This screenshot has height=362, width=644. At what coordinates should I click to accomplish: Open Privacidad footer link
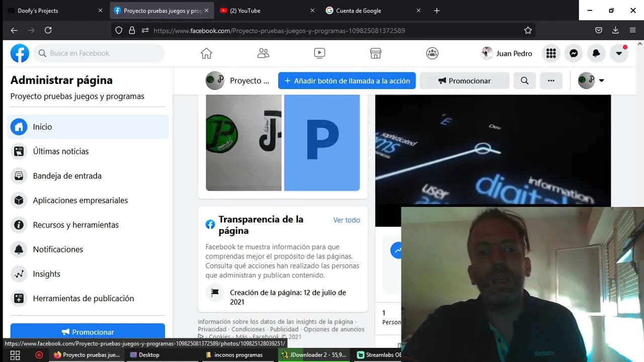coord(212,329)
